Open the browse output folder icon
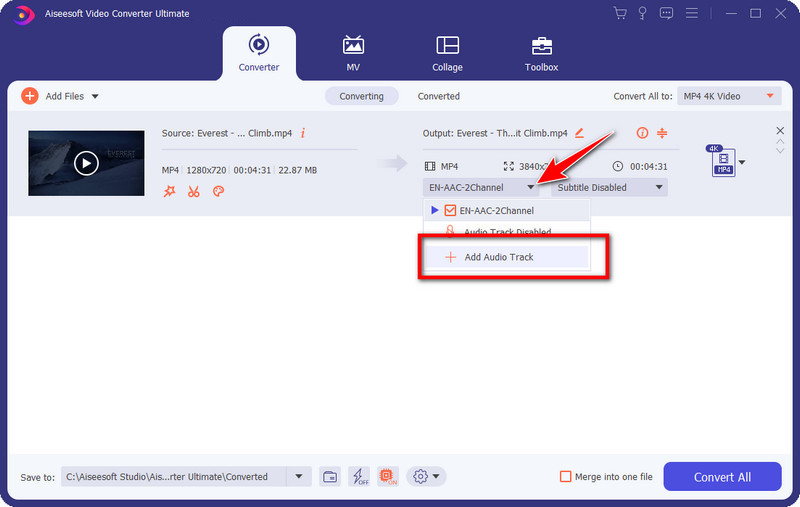The image size is (800, 507). click(329, 477)
